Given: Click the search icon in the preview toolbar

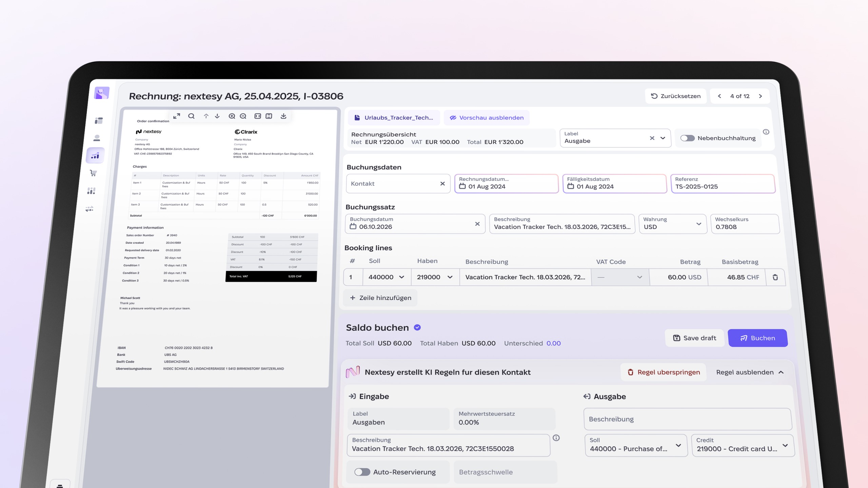Looking at the screenshot, I should [191, 116].
